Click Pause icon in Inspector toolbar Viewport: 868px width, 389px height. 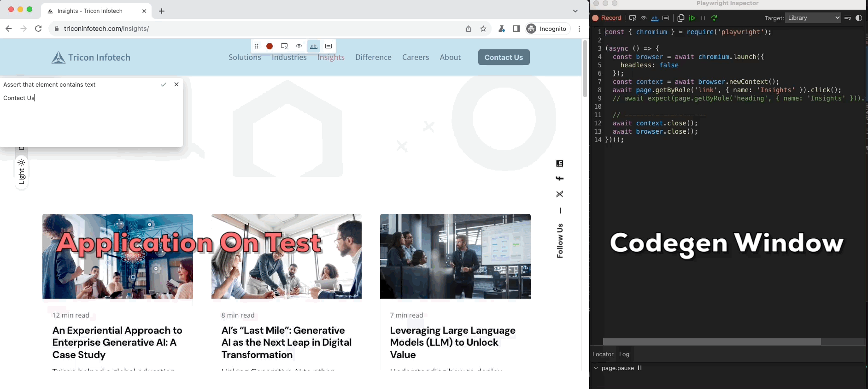click(x=703, y=18)
